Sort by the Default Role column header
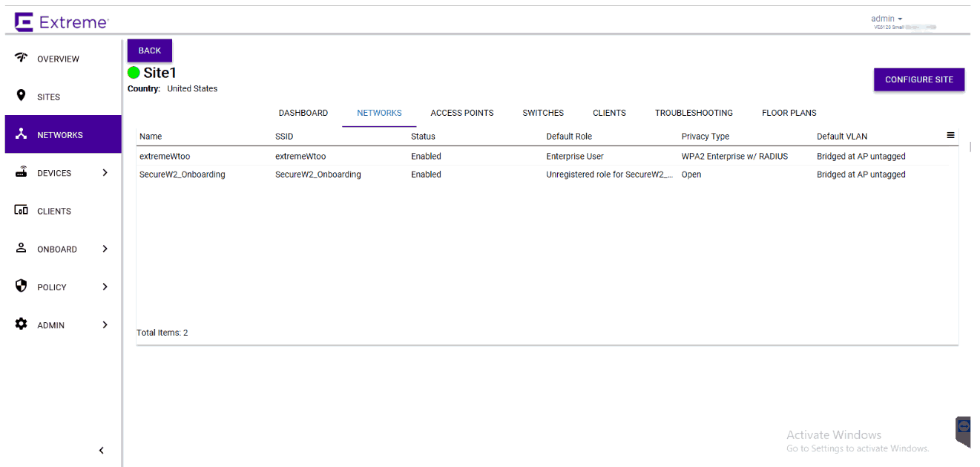This screenshot has height=467, width=980. 569,137
